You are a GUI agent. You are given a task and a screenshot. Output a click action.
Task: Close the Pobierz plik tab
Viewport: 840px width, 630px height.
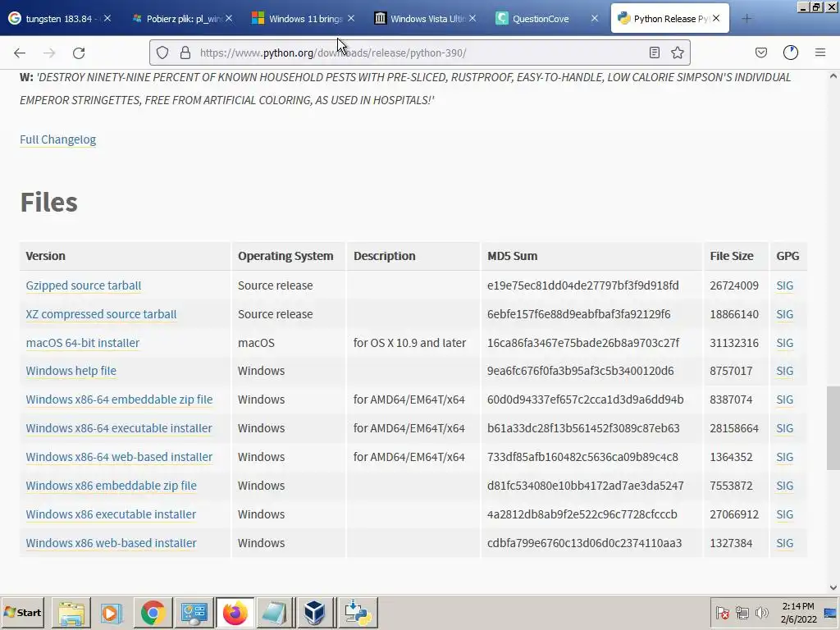(x=229, y=18)
